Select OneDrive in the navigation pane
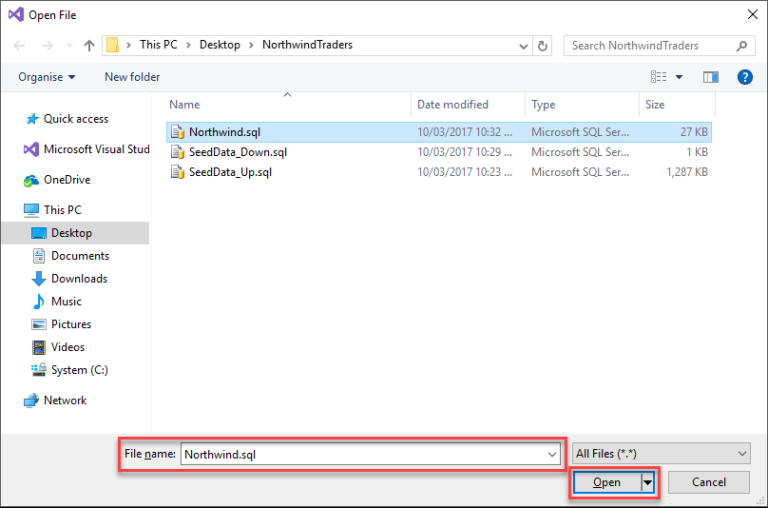This screenshot has width=768, height=508. (x=66, y=180)
